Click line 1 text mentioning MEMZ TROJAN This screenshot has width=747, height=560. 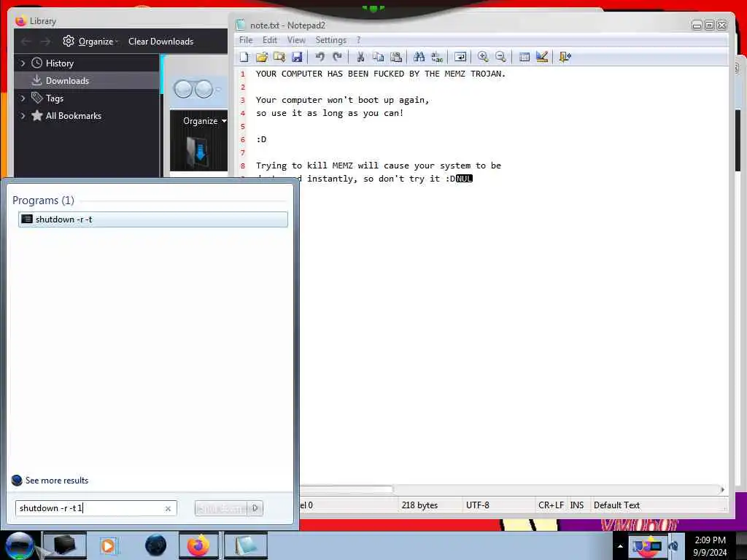(x=380, y=74)
